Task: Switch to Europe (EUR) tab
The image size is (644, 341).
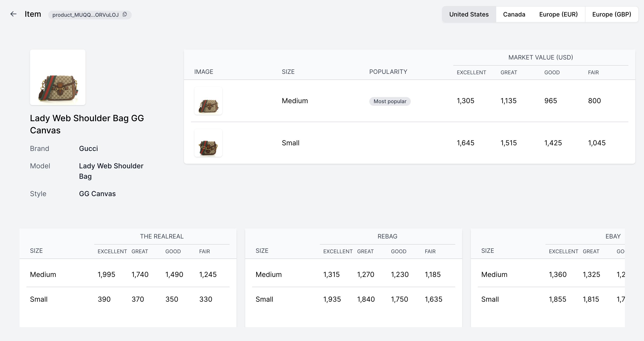Action: [x=558, y=14]
